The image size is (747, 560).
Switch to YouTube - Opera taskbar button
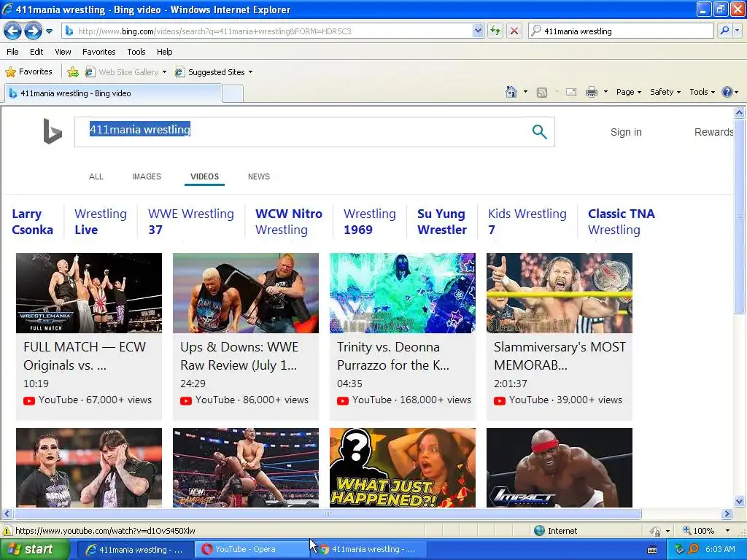[252, 550]
